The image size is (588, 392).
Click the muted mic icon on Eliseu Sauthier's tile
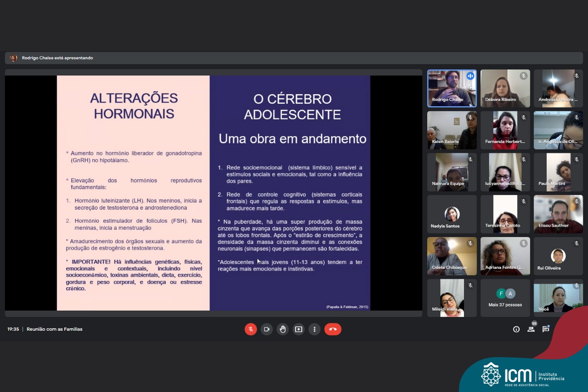click(x=577, y=201)
